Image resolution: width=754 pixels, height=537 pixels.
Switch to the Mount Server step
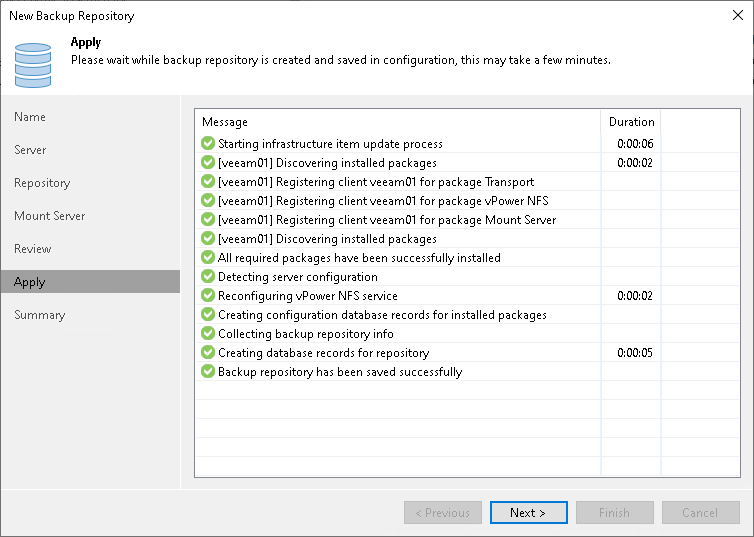pos(49,216)
